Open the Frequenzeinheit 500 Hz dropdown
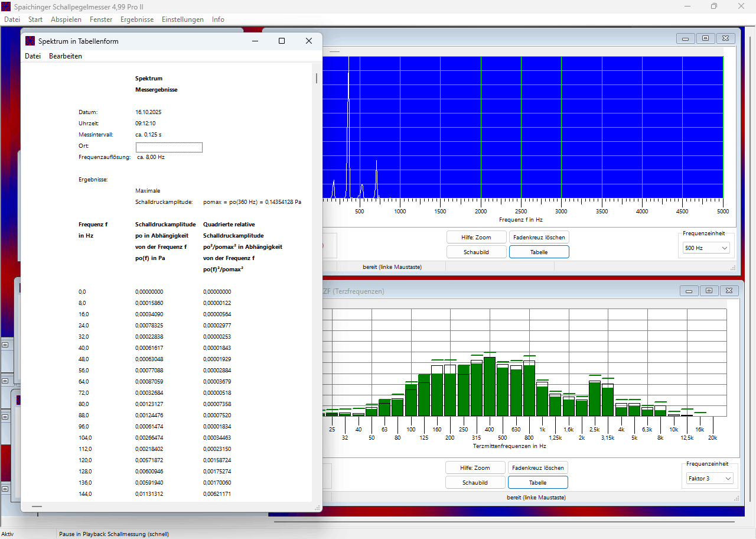This screenshot has width=756, height=539. pos(706,248)
